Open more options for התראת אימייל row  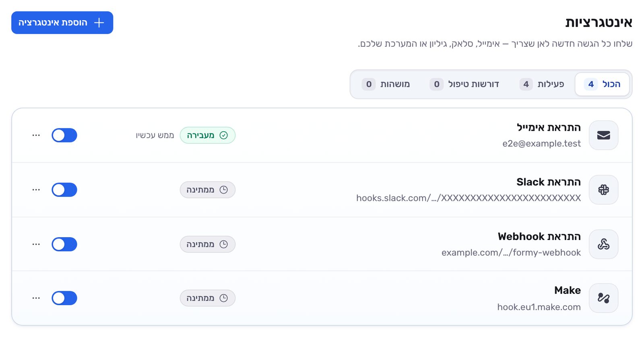tap(36, 135)
